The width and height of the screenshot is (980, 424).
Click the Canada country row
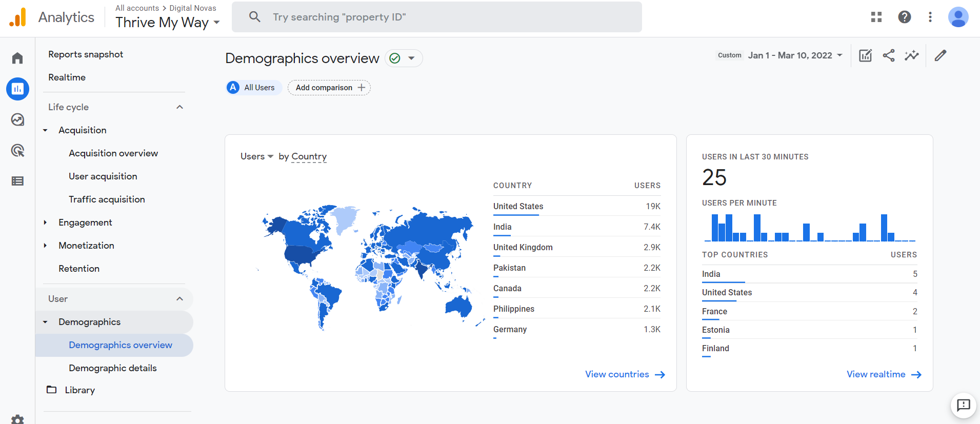(577, 288)
